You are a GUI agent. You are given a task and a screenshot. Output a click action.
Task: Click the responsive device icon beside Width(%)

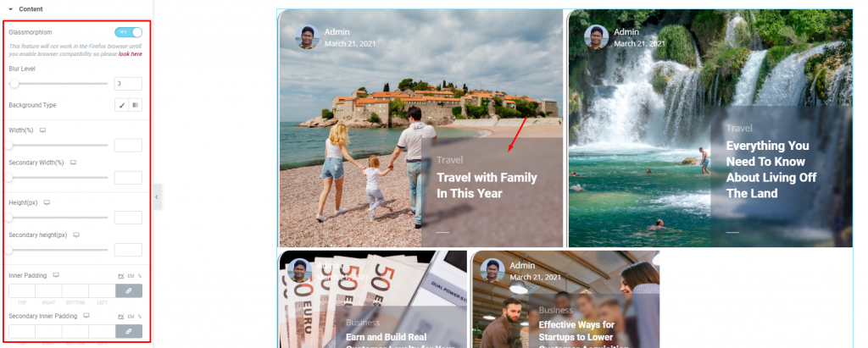(42, 130)
